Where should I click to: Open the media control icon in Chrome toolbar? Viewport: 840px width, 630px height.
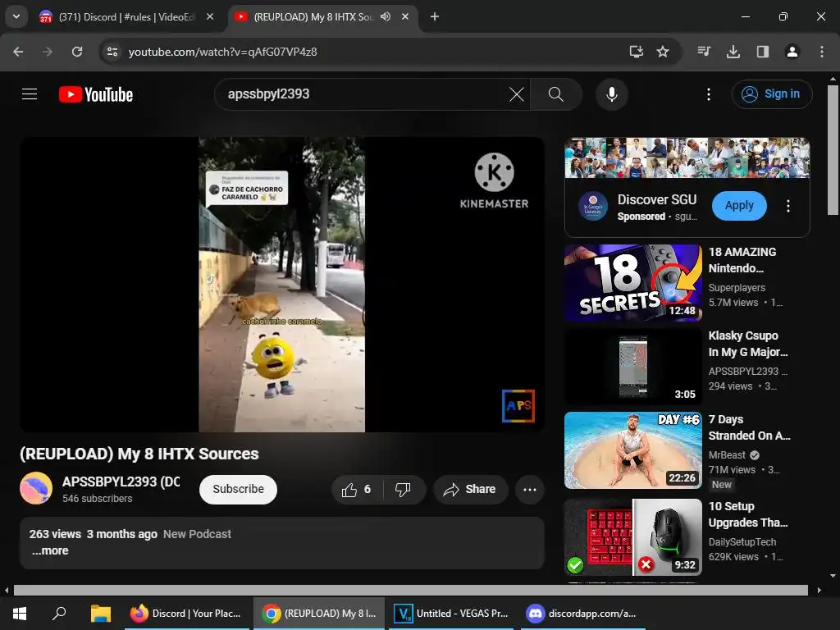[704, 52]
